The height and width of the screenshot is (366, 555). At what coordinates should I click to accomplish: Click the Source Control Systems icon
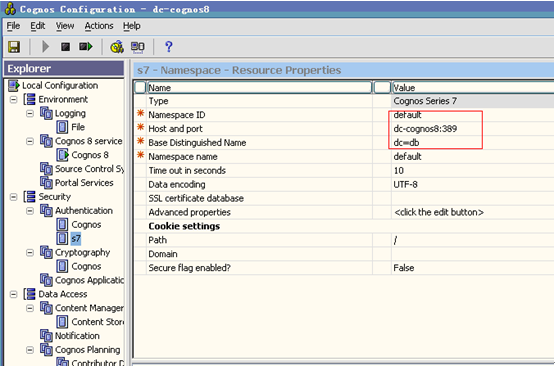point(46,169)
